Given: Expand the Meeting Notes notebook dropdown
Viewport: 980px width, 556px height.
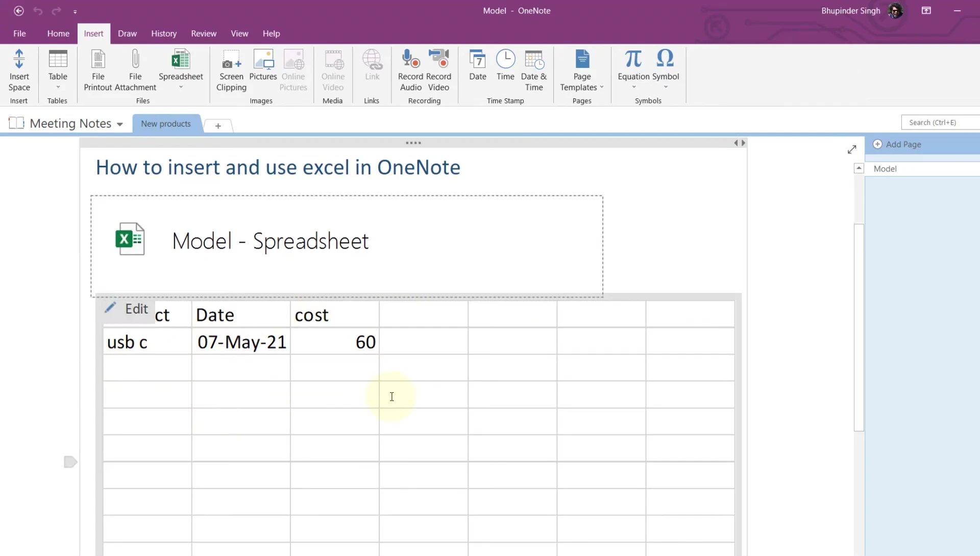Looking at the screenshot, I should tap(119, 124).
